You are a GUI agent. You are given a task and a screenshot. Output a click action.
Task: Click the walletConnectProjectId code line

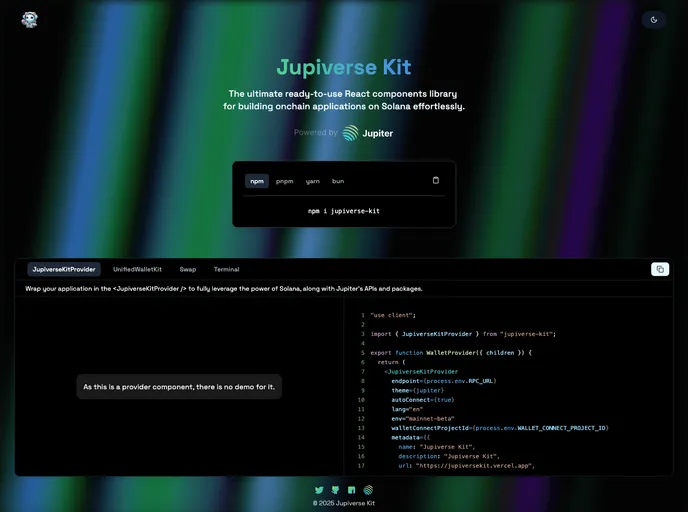click(500, 428)
